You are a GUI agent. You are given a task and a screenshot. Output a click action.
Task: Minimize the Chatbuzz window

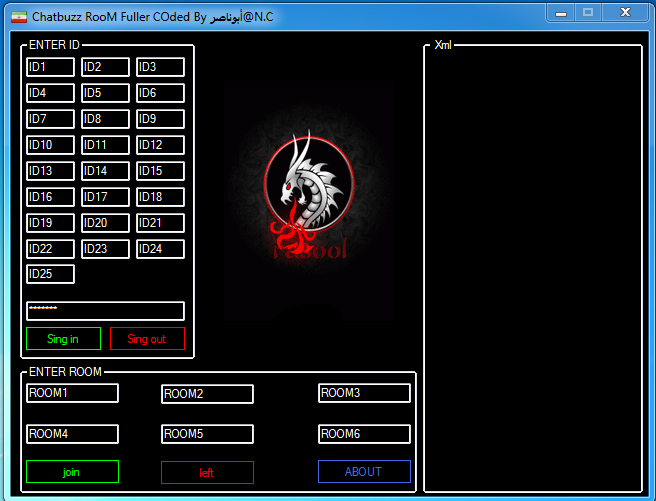561,13
